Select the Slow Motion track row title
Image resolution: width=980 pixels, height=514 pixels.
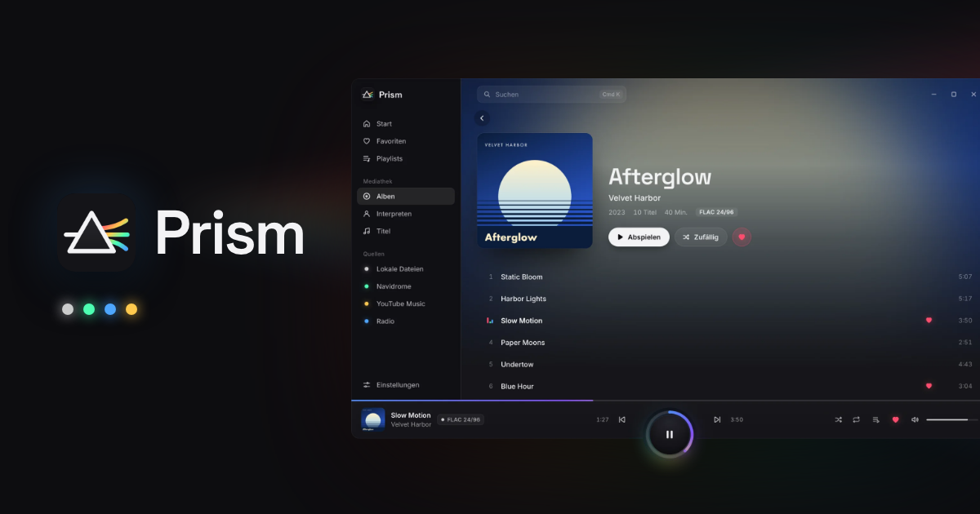(521, 321)
